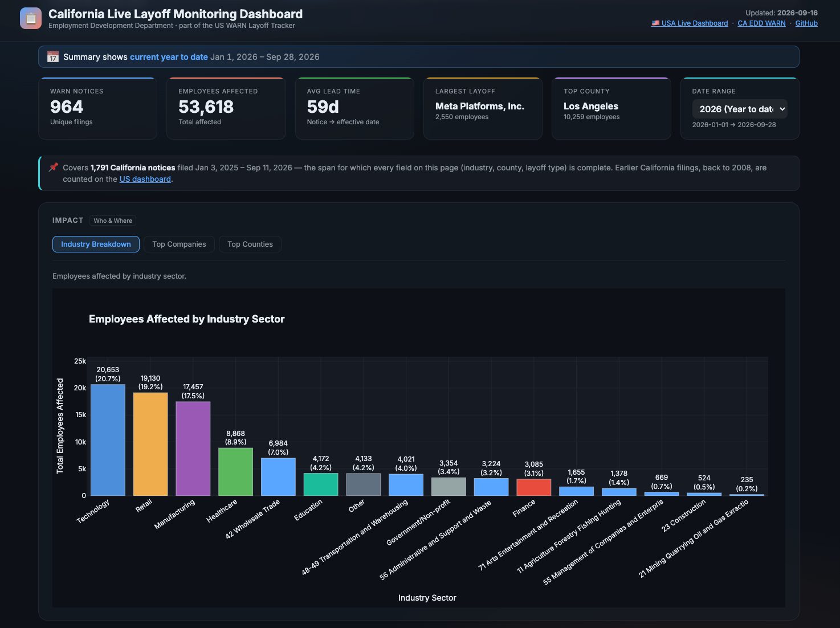Viewport: 840px width, 628px height.
Task: Open the USA Live Dashboard link
Action: pos(690,23)
